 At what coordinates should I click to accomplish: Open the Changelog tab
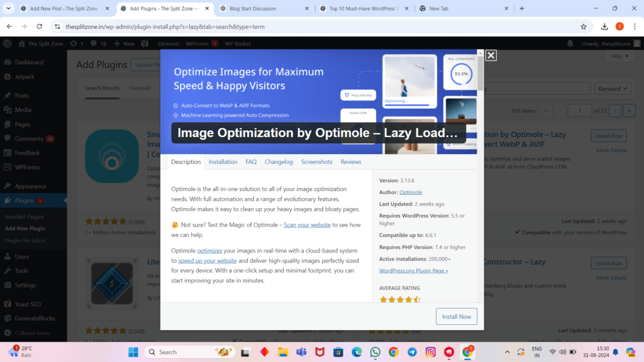(279, 162)
